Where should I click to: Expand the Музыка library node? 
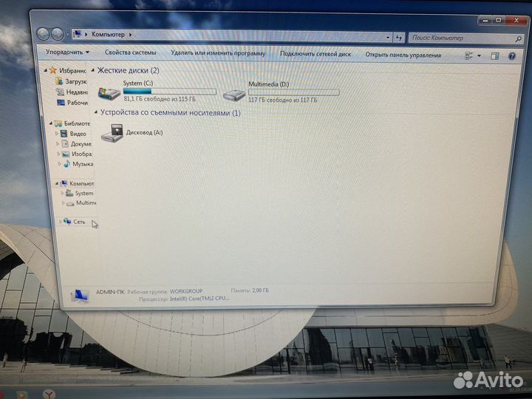(x=59, y=164)
